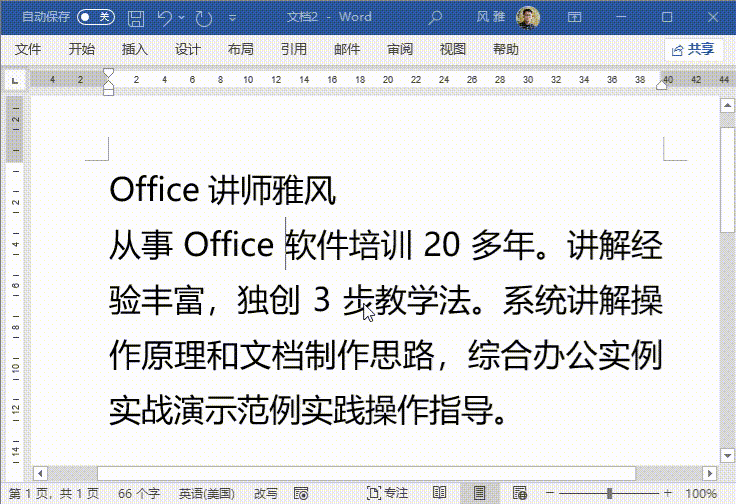Screen dimensions: 736x504
Task: Toggle 改写 (Overtype) mode in status bar
Action: click(x=265, y=493)
